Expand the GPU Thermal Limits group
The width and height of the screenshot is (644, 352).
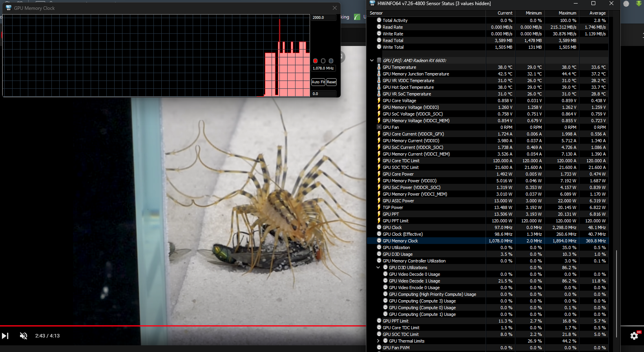[x=378, y=341]
